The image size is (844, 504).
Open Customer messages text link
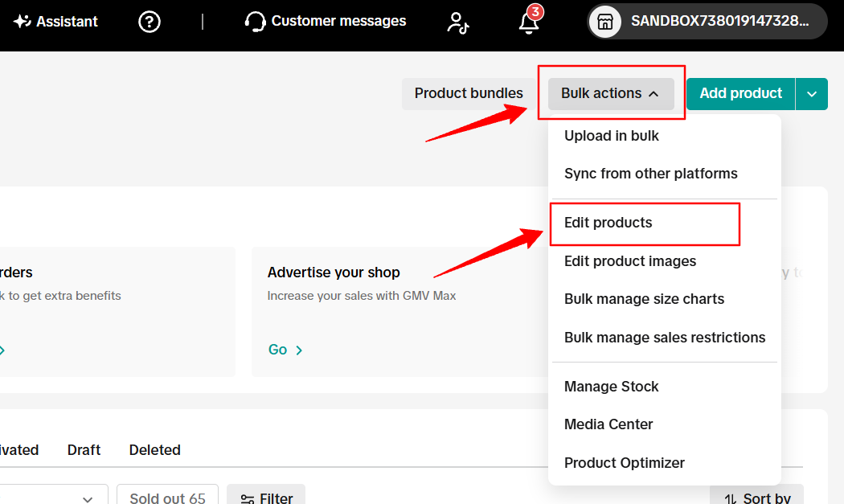pyautogui.click(x=338, y=21)
